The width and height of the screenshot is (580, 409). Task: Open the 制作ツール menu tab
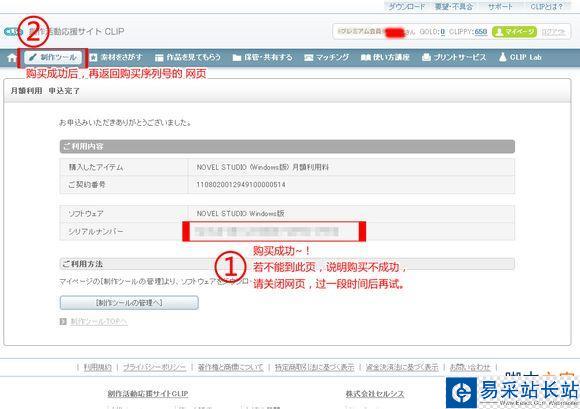[54, 57]
